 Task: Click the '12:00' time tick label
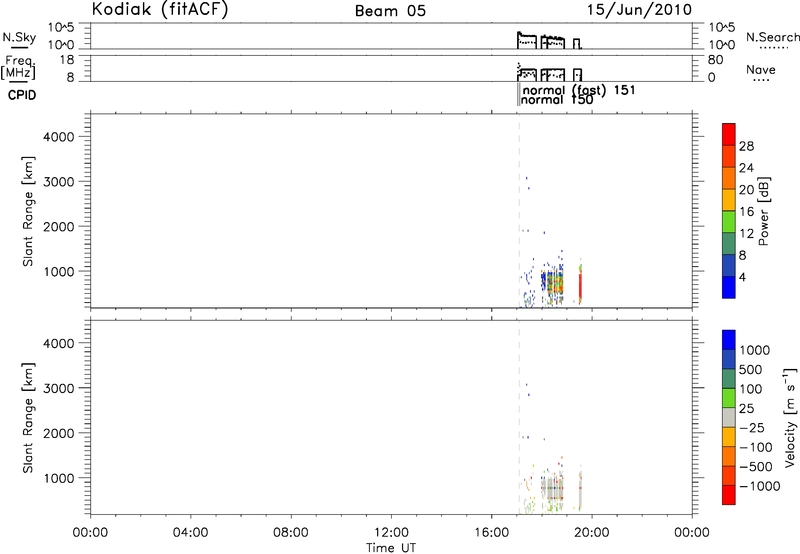(391, 533)
